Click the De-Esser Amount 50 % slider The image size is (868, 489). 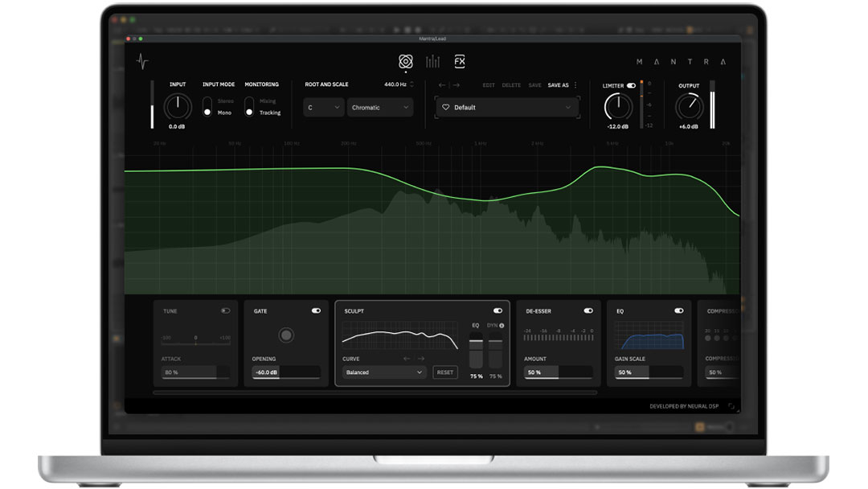(x=558, y=372)
